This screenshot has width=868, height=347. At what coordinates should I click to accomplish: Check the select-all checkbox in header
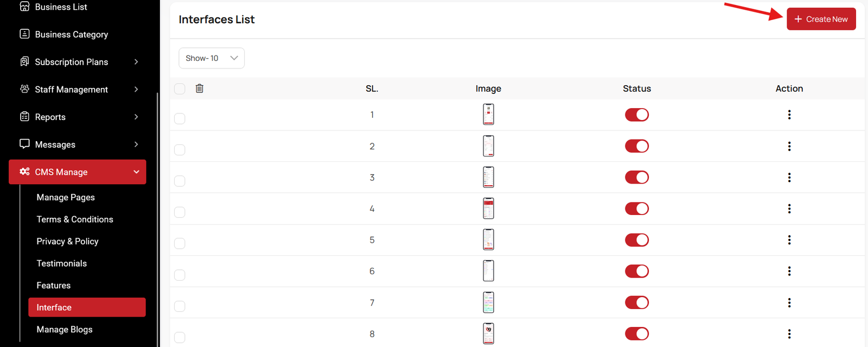pyautogui.click(x=180, y=89)
